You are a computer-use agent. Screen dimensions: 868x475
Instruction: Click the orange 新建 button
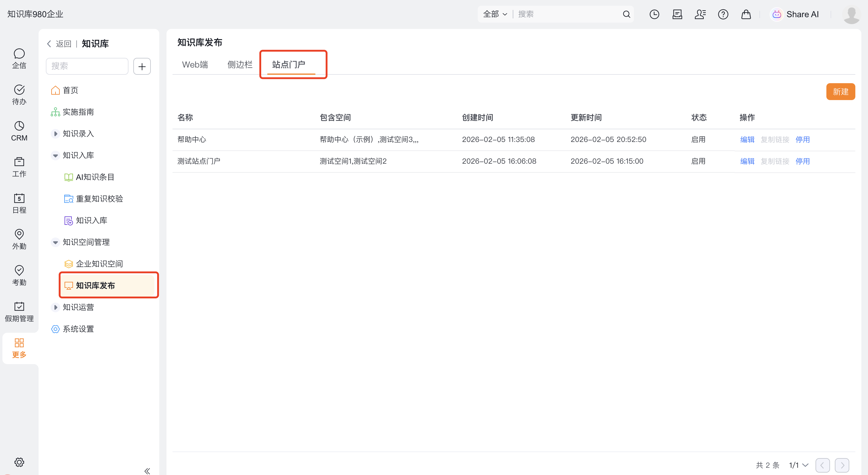[840, 92]
